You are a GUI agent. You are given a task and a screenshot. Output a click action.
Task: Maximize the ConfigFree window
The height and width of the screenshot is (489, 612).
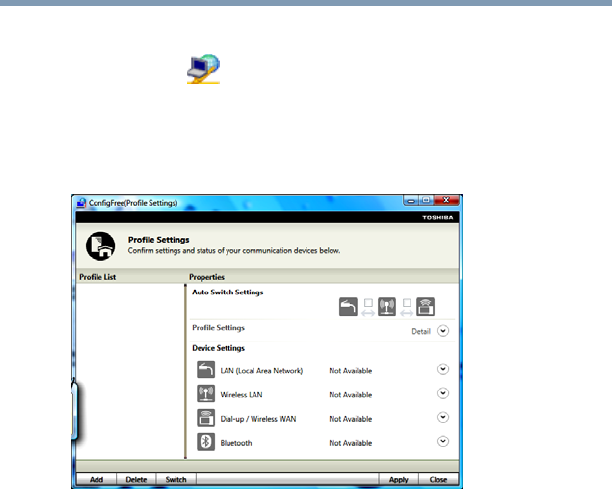[426, 201]
